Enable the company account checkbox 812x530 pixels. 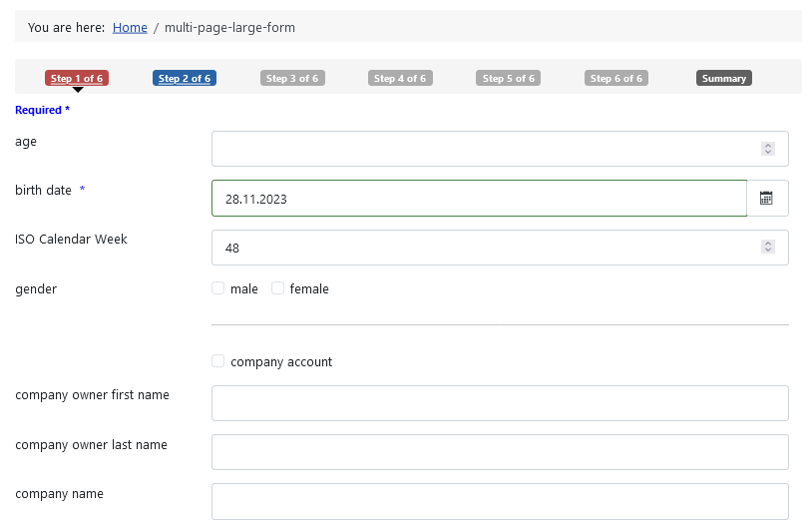218,361
